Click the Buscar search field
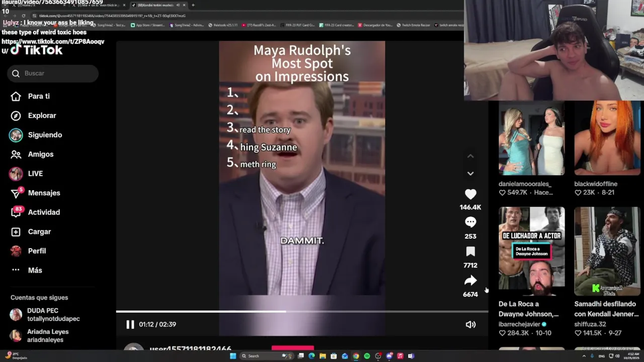The width and height of the screenshot is (644, 362). [x=53, y=73]
